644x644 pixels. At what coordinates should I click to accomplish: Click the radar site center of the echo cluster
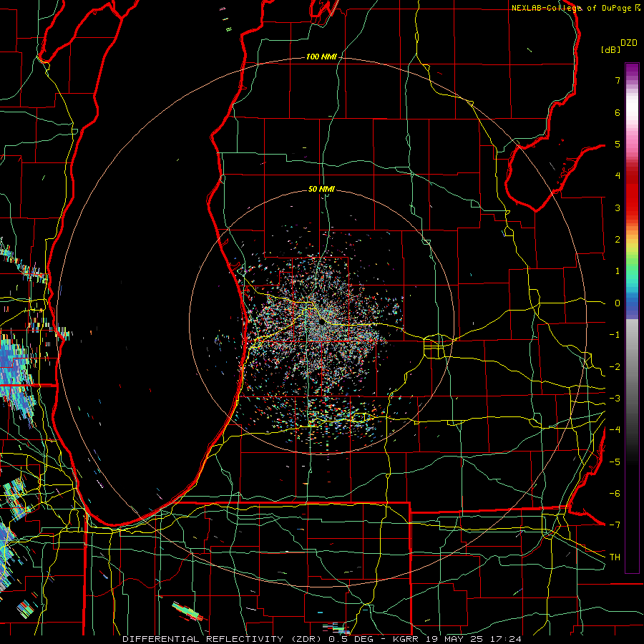pos(321,323)
